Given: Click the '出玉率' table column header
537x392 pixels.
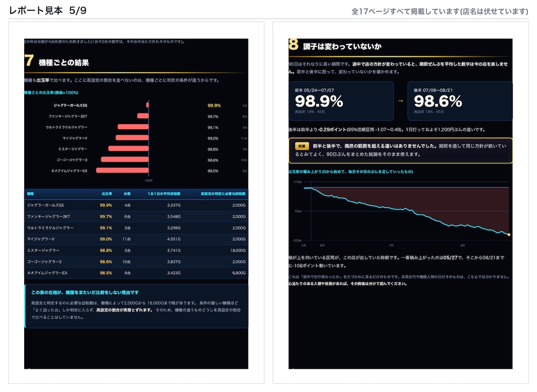Looking at the screenshot, I should pos(107,194).
